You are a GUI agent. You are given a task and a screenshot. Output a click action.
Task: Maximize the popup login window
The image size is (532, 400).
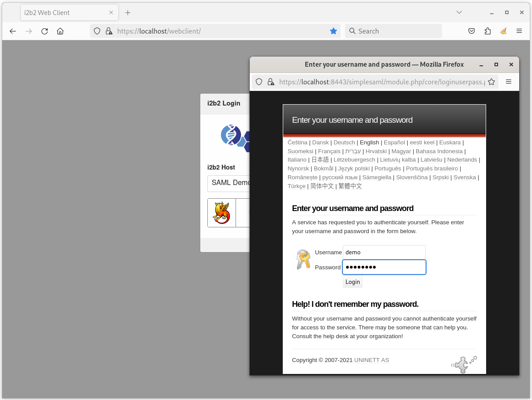[x=496, y=64]
